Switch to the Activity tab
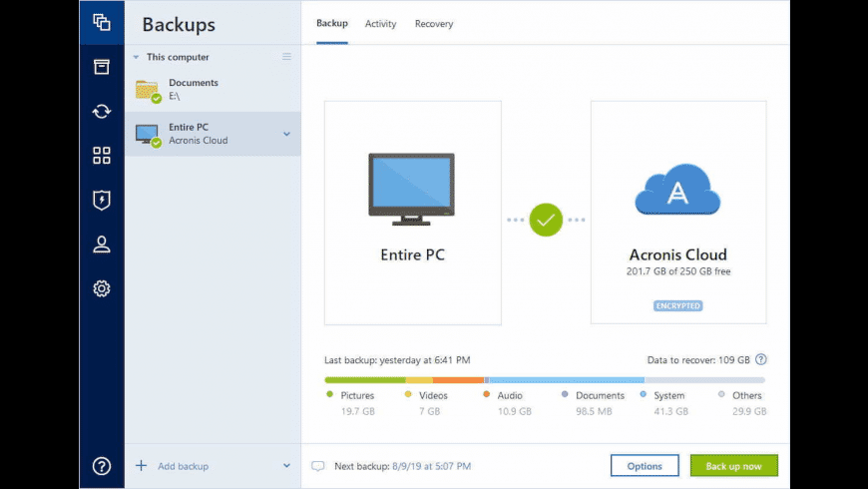 tap(380, 24)
